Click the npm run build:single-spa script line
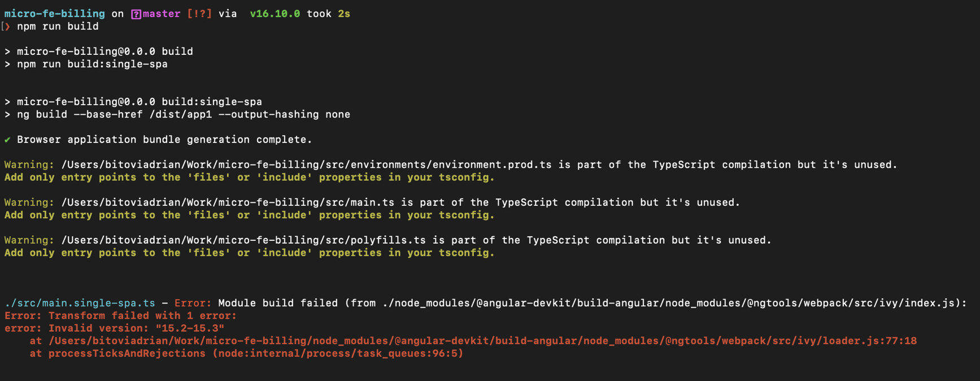Viewport: 980px width, 381px height. coord(92,64)
